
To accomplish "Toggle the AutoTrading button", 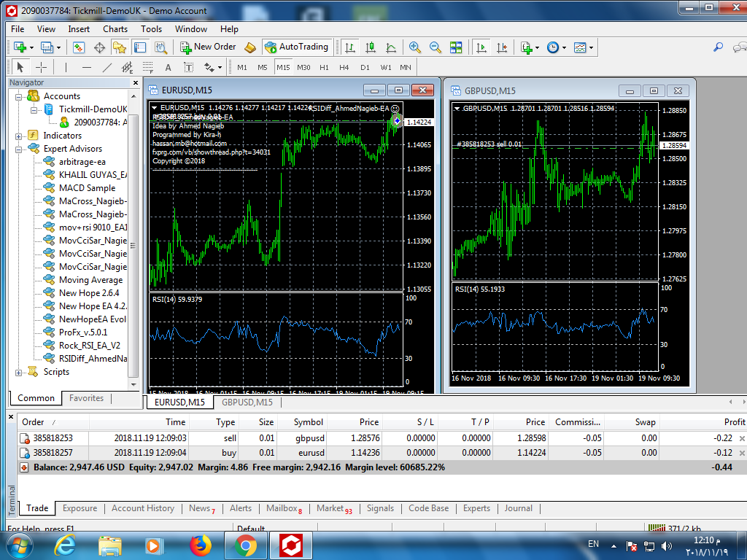I will click(296, 47).
